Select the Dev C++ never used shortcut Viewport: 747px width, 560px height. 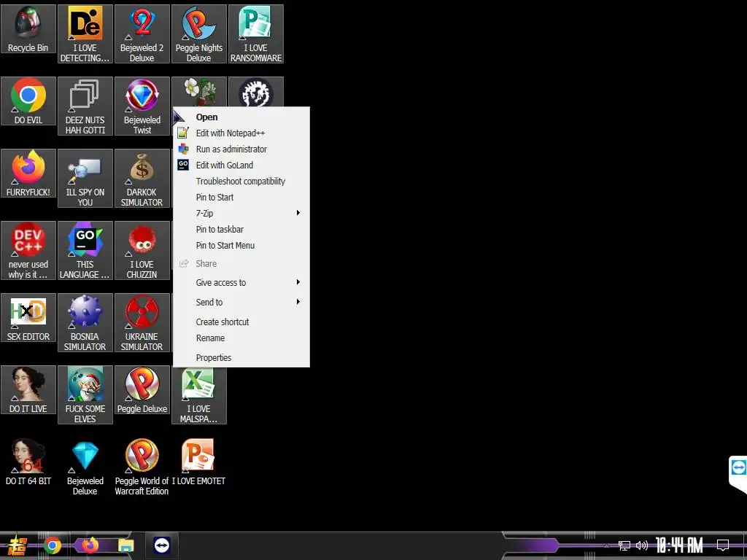click(28, 251)
